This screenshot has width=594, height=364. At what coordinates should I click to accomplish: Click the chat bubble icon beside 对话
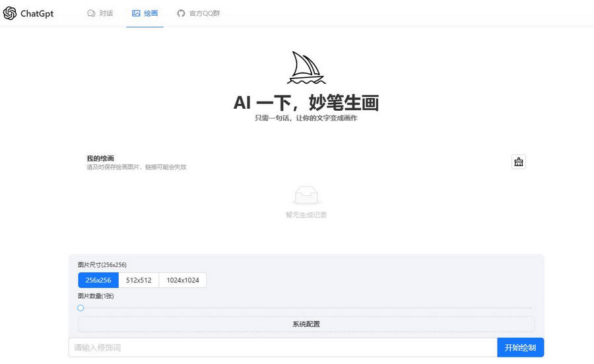[x=91, y=13]
